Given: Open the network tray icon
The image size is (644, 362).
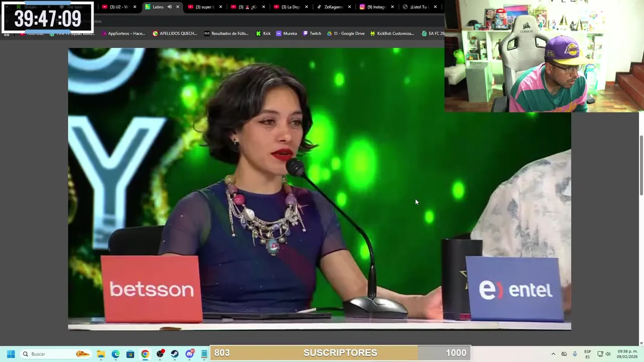Looking at the screenshot, I should 600,354.
